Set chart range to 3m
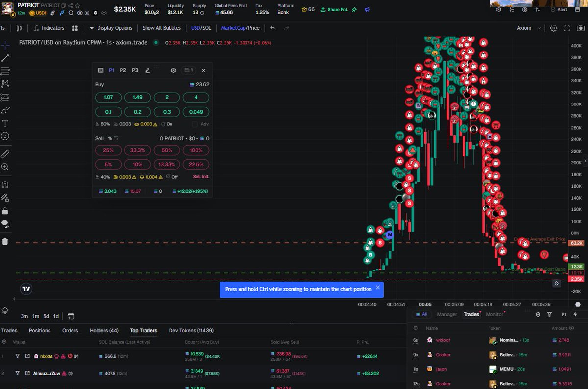 pos(24,316)
